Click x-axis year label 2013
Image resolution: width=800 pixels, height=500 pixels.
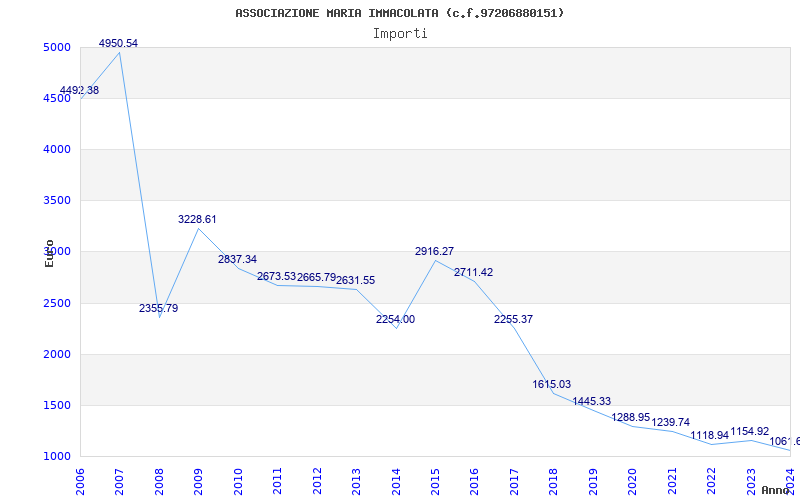356,481
